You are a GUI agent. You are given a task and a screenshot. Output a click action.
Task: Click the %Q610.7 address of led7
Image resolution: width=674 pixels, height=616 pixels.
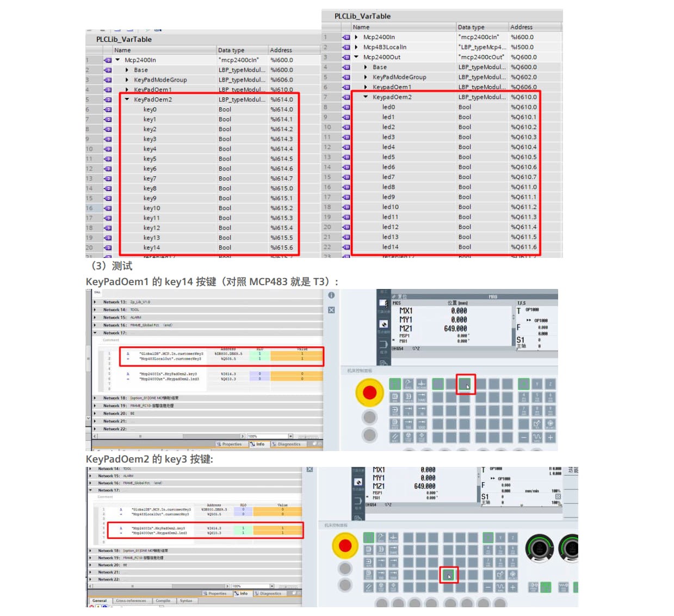(x=523, y=177)
